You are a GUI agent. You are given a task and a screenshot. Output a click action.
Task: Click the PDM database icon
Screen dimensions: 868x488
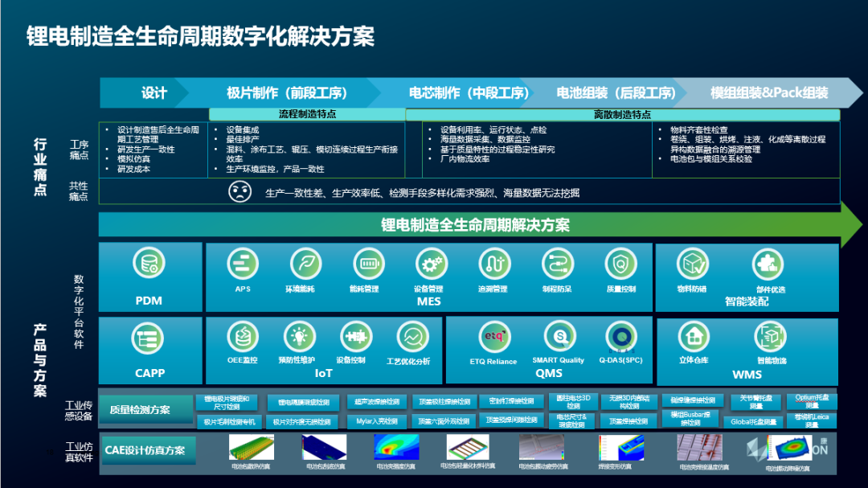click(x=149, y=265)
